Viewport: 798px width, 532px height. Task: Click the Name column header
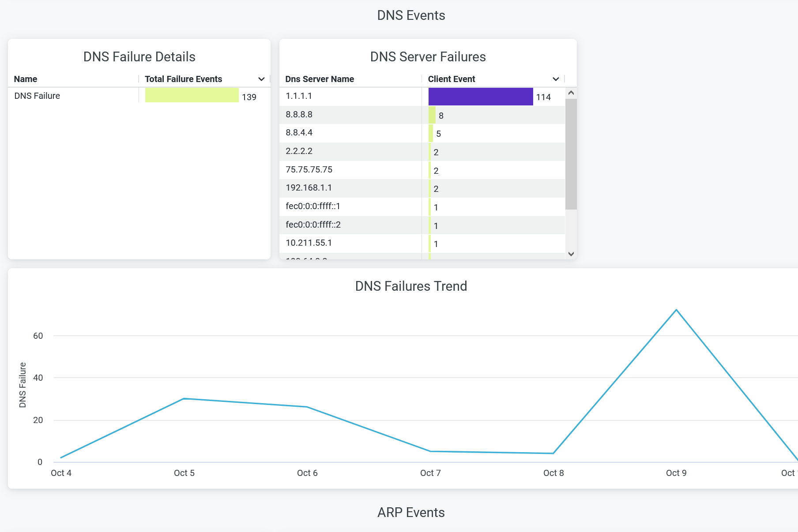click(26, 79)
